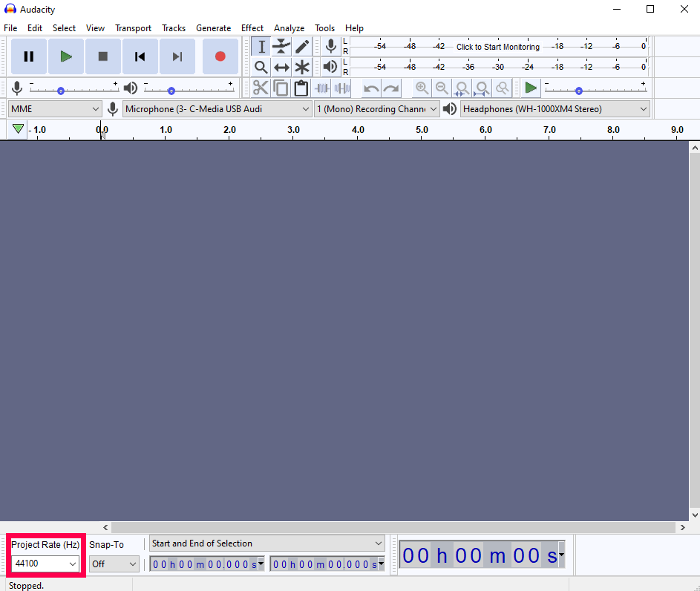Click the timeline ruler at 5.0 mark
This screenshot has height=591, width=700.
422,130
